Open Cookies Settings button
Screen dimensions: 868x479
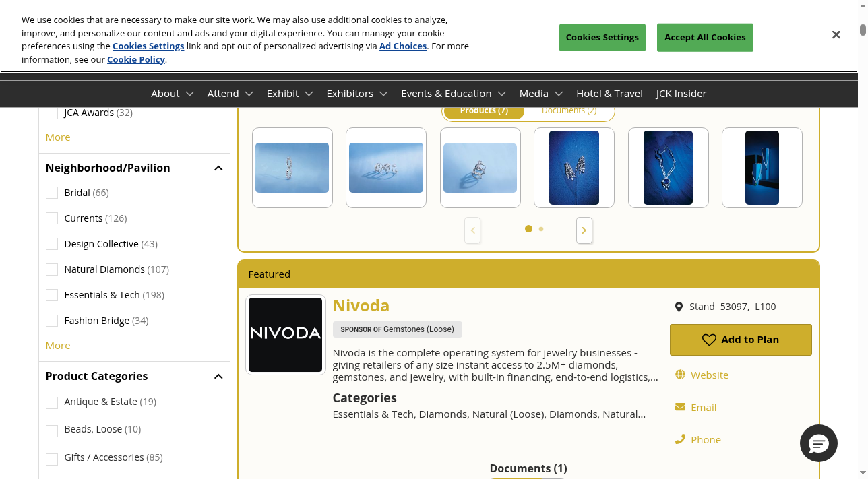click(x=602, y=38)
